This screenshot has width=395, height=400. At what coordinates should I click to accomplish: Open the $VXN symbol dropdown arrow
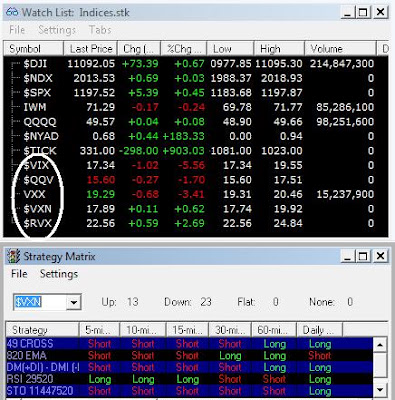tap(74, 302)
